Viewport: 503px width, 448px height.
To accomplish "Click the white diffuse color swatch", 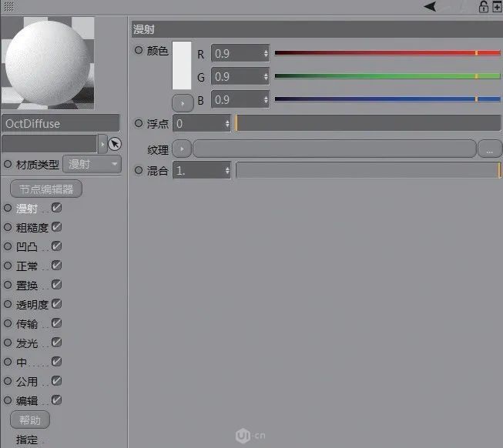I will pos(182,65).
